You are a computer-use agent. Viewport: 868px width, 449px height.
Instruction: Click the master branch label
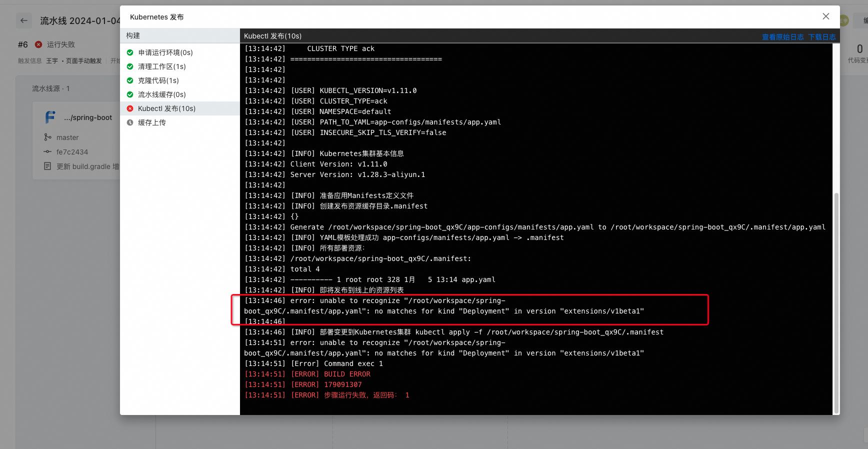pyautogui.click(x=67, y=137)
